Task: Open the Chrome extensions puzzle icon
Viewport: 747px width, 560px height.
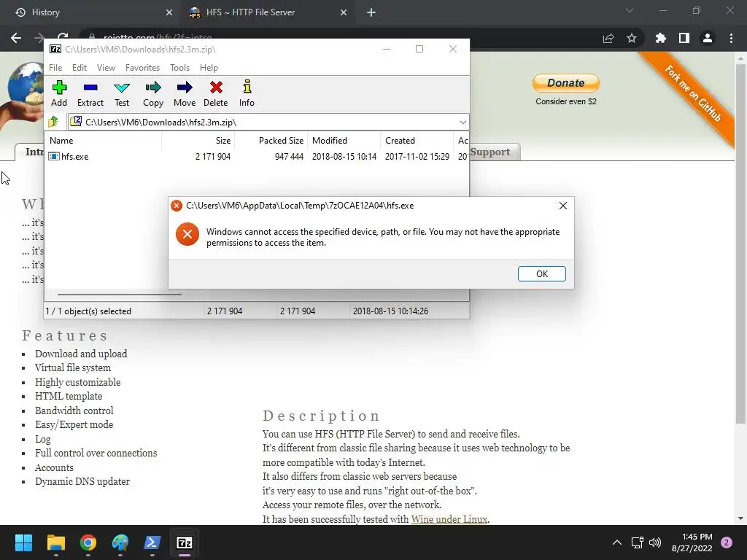Action: click(660, 38)
